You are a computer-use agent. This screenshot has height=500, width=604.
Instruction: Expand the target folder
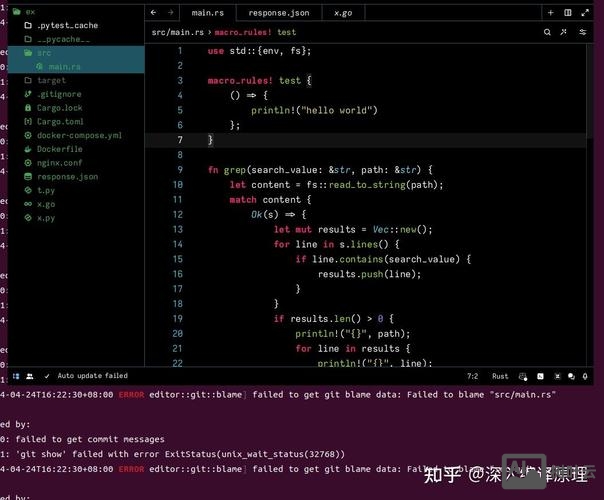point(28,80)
